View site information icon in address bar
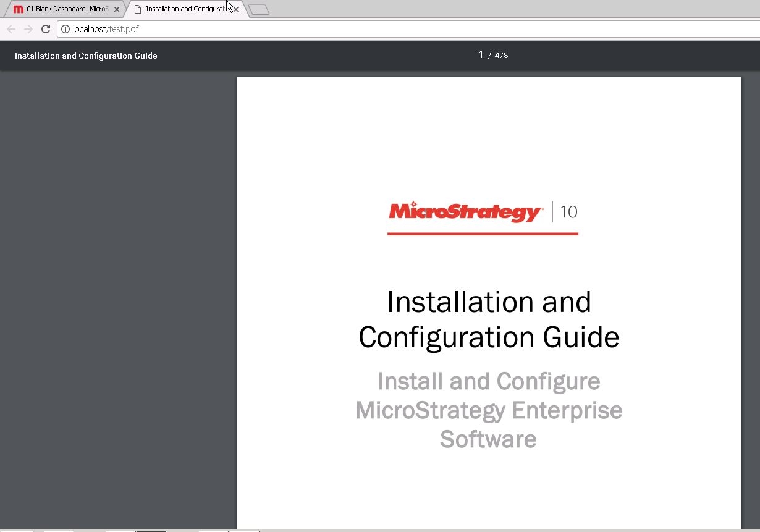760x532 pixels. [x=65, y=29]
